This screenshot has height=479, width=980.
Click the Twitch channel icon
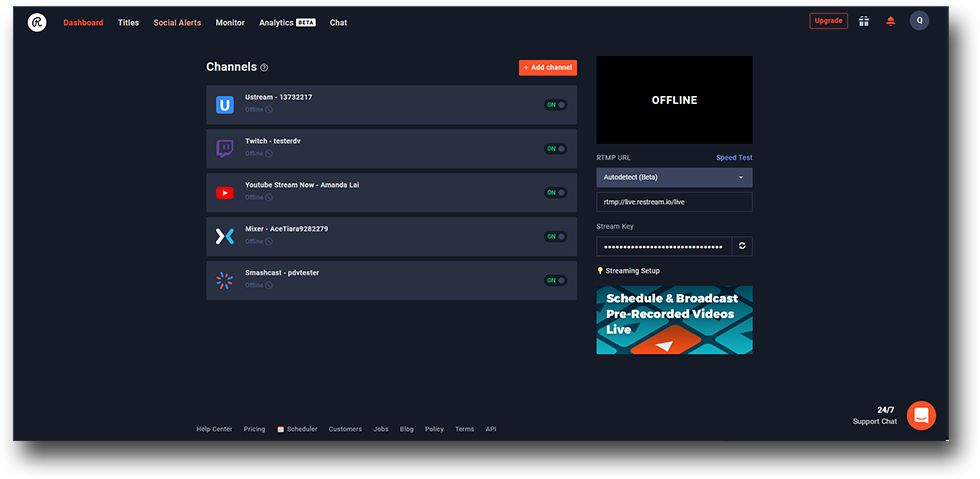coord(225,149)
